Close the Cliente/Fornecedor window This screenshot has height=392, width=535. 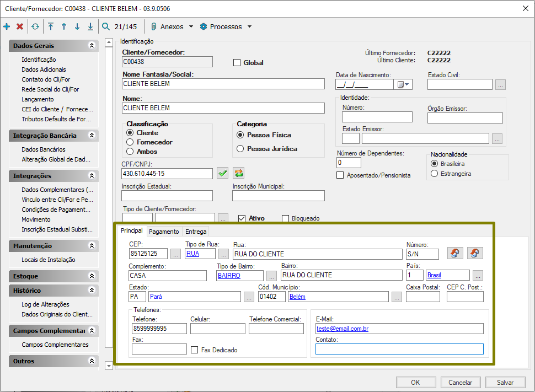click(526, 8)
